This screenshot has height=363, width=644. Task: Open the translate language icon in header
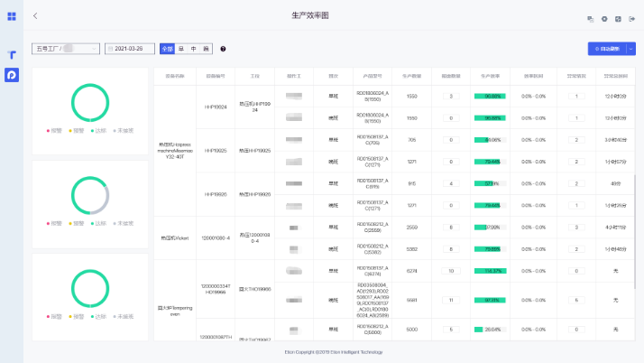click(x=590, y=19)
